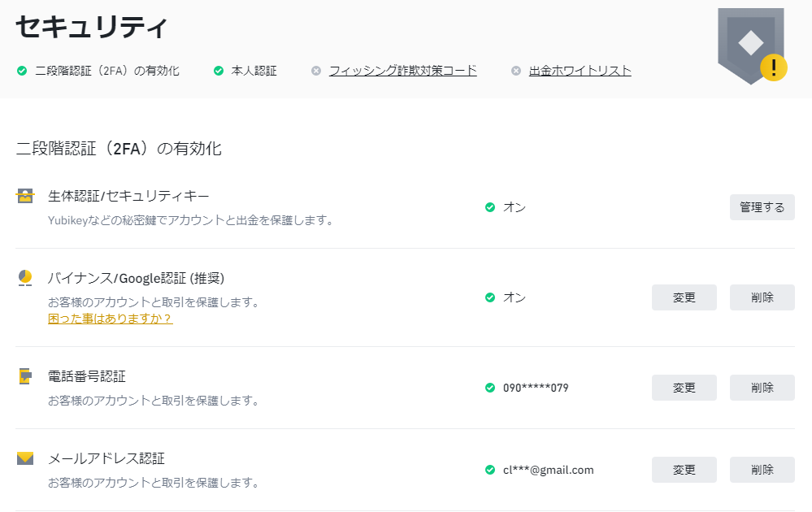Click the biometric/security key icon
This screenshot has height=512, width=812.
[x=25, y=196]
